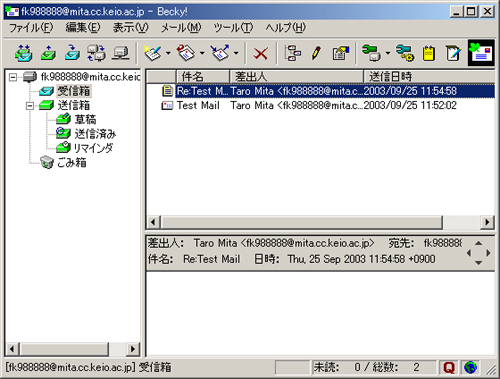Select the 草稿 drafts folder
This screenshot has width=500, height=379.
tap(85, 119)
